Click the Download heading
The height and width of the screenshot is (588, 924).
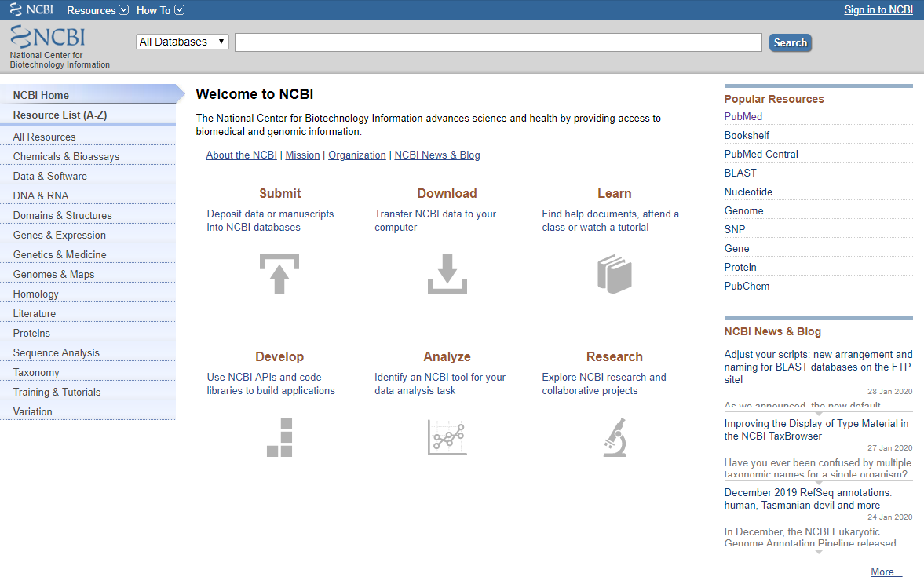click(447, 193)
